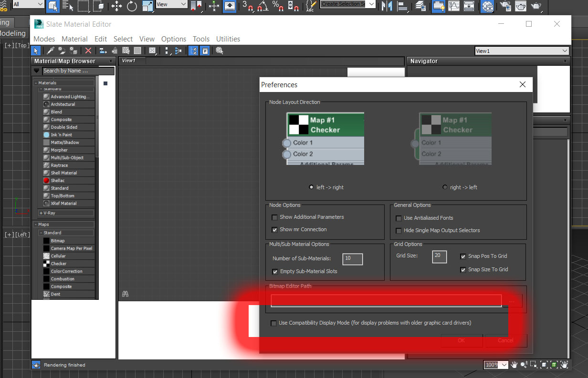Uncheck Empty Sub-Material Slots checkbox
The height and width of the screenshot is (378, 588).
275,272
